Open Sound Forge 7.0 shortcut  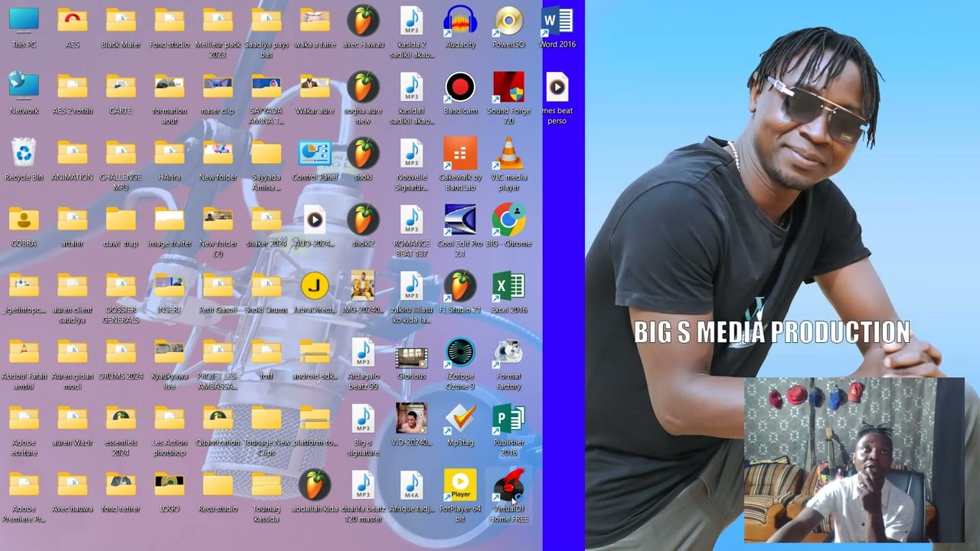pyautogui.click(x=509, y=87)
